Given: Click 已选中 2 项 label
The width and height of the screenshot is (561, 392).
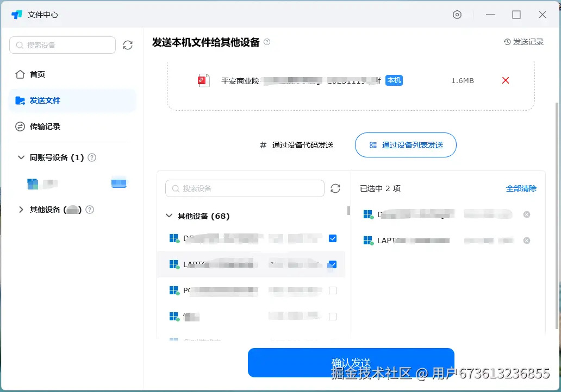Looking at the screenshot, I should (381, 188).
